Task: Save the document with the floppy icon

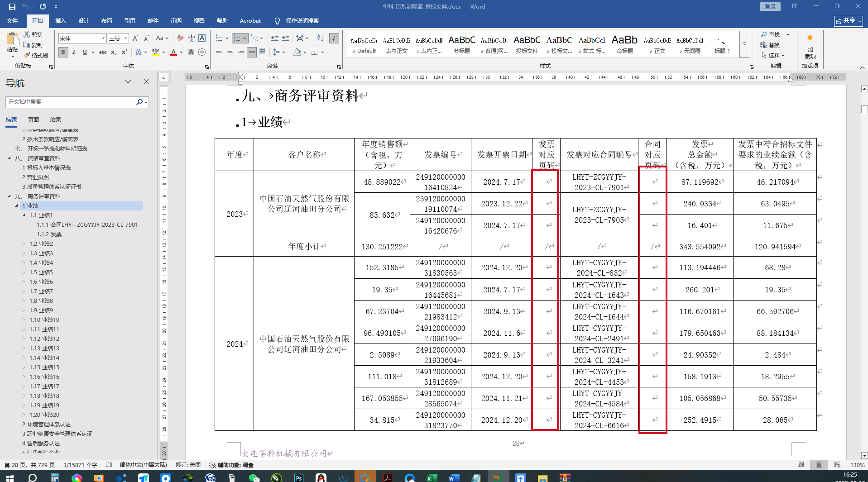Action: pyautogui.click(x=12, y=7)
